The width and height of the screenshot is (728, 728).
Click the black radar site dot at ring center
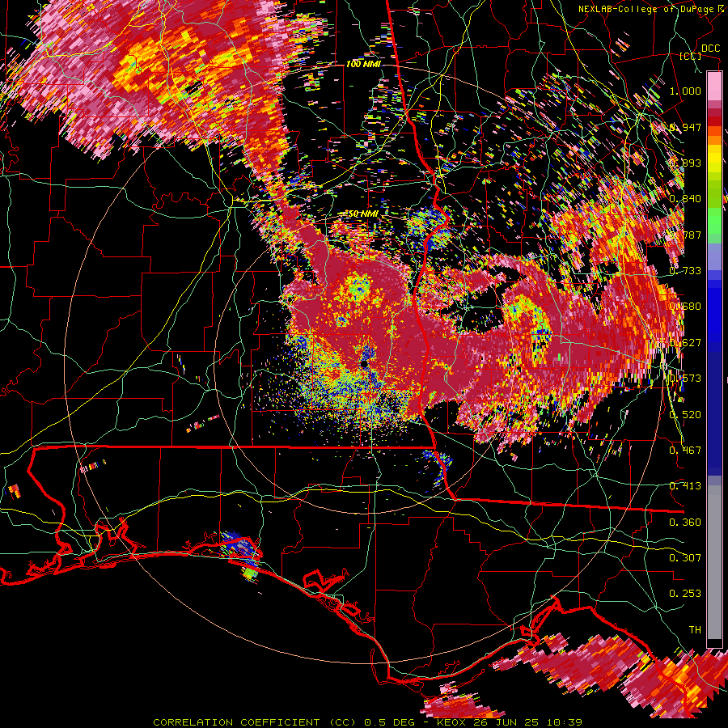click(364, 363)
